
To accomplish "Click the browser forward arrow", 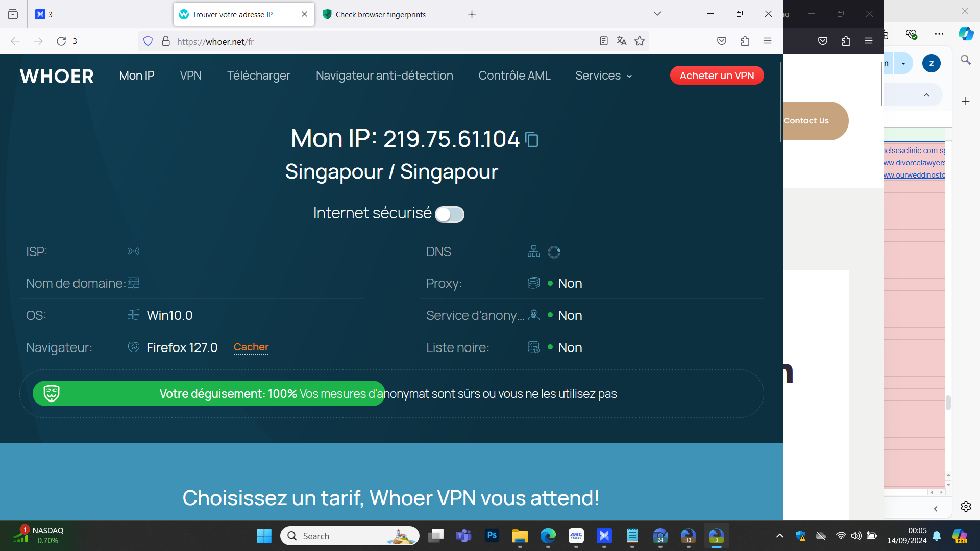I will tap(38, 41).
